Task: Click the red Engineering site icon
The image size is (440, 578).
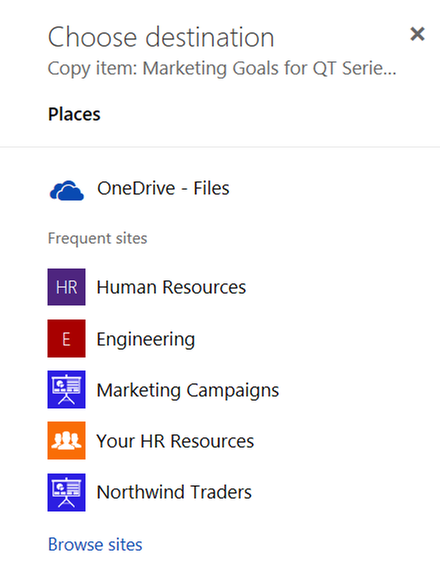Action: pyautogui.click(x=66, y=338)
